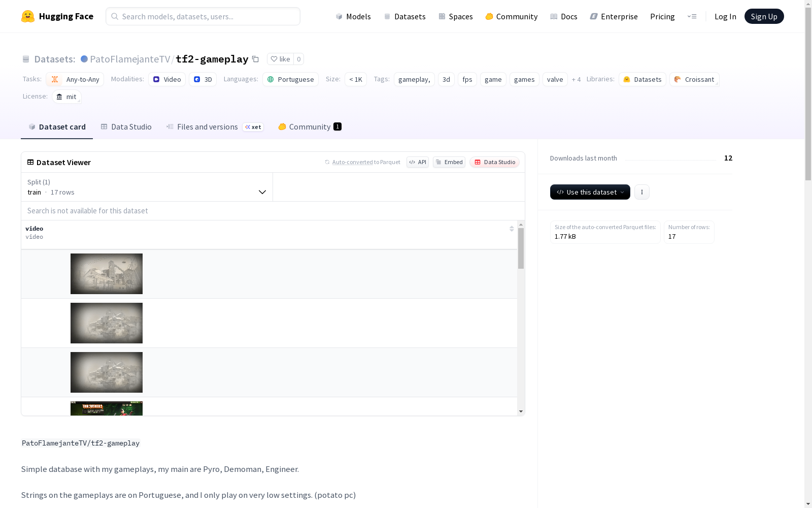The image size is (812, 508).
Task: Select the 3D modality tag
Action: [202, 79]
